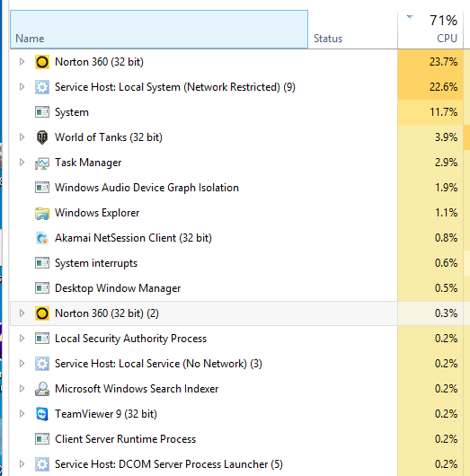470x476 pixels.
Task: Sort processes by the Name column header
Action: coord(159,30)
